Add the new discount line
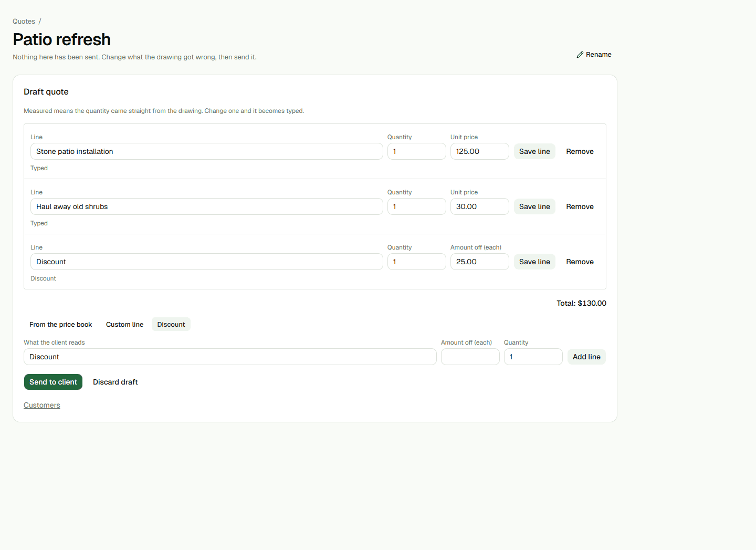This screenshot has width=756, height=550. 586,357
